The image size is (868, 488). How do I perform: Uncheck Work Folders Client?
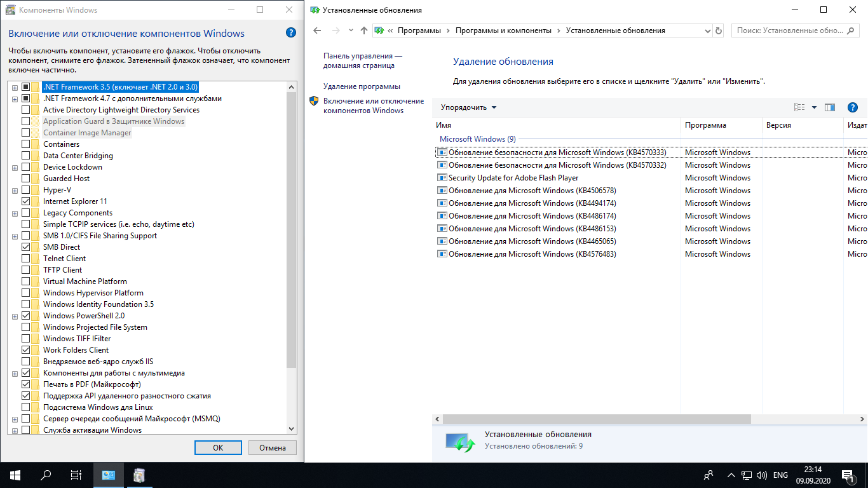pos(26,350)
